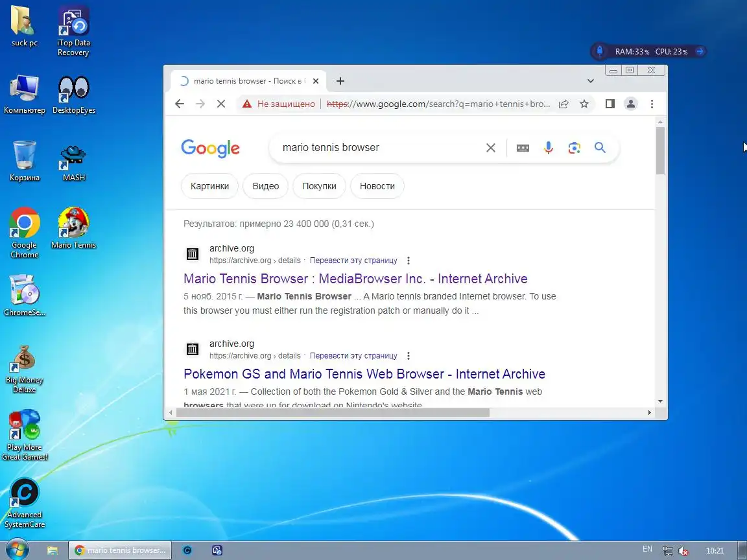Select the Google Chrome desktop shortcut
Viewport: 747px width, 560px height.
[24, 233]
